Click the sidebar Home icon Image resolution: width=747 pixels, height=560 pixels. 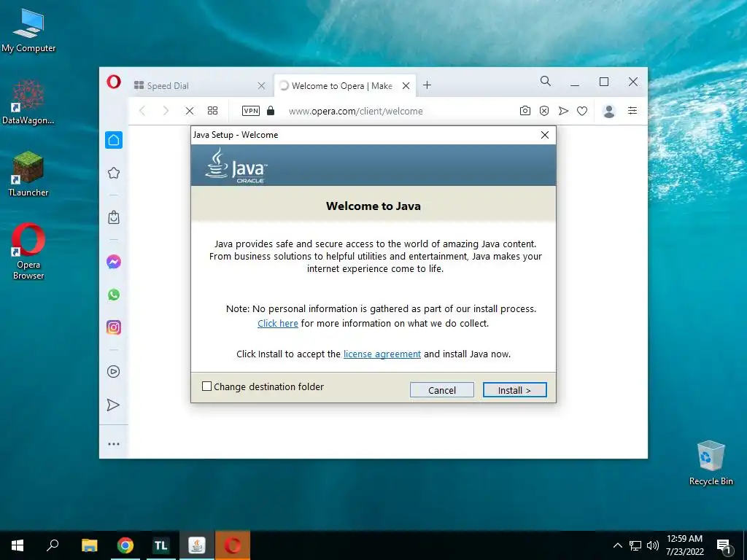click(114, 140)
